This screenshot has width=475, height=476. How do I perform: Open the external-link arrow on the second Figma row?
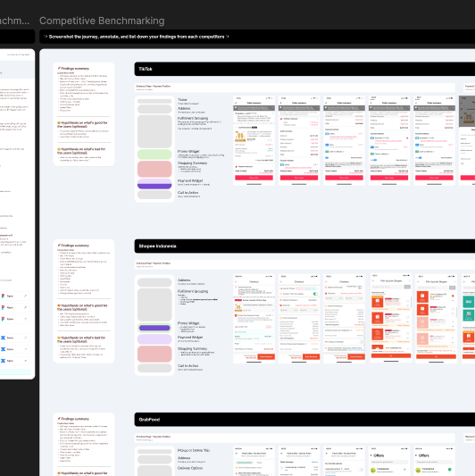(x=26, y=307)
